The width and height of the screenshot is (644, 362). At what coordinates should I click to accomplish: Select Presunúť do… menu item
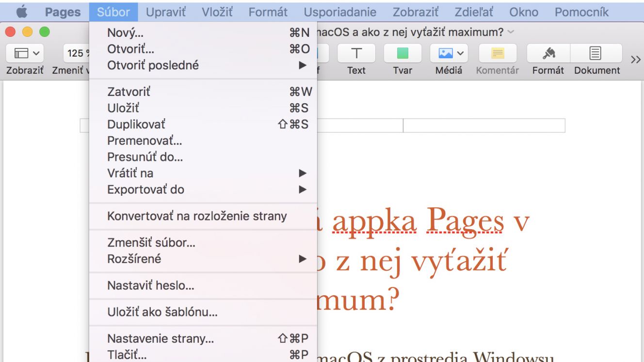(x=203, y=157)
